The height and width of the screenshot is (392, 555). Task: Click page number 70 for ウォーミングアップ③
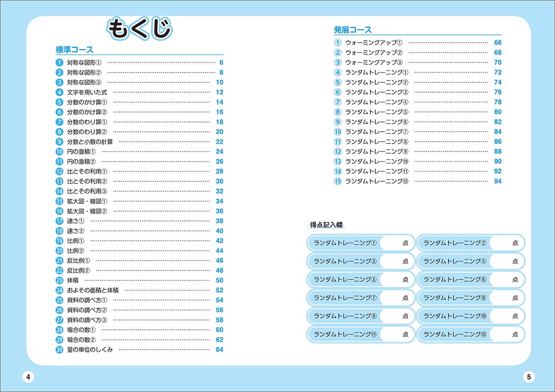pos(498,62)
